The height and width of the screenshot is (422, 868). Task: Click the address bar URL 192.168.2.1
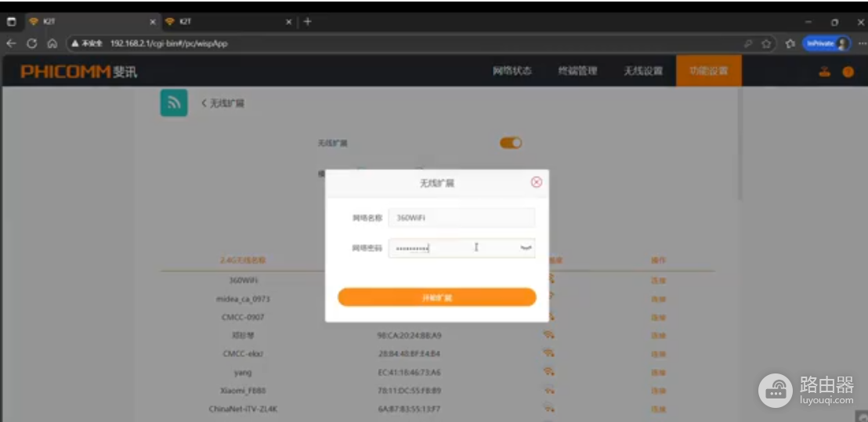[169, 43]
